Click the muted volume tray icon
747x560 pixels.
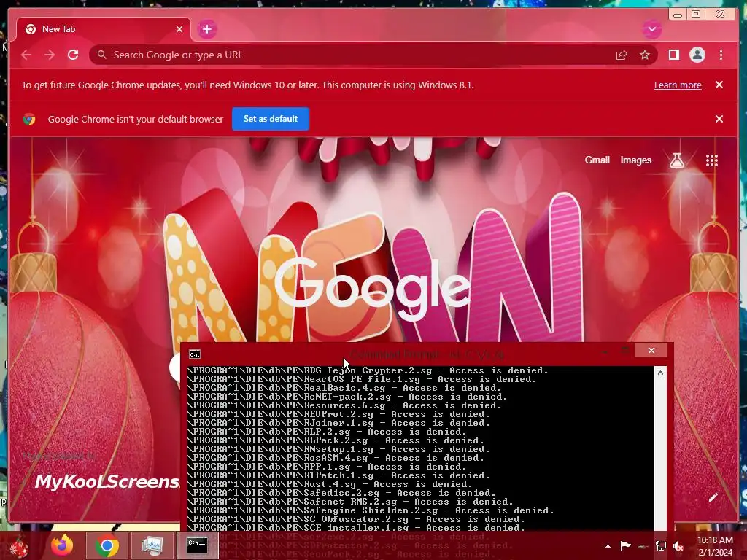coord(678,546)
